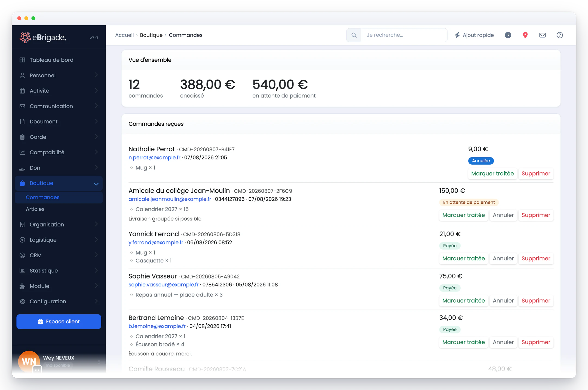Screen dimensions: 588x390
Task: Open the clock history icon
Action: coord(508,35)
